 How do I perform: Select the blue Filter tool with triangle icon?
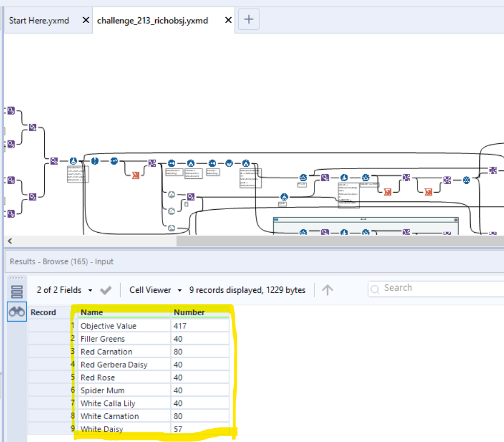284,197
